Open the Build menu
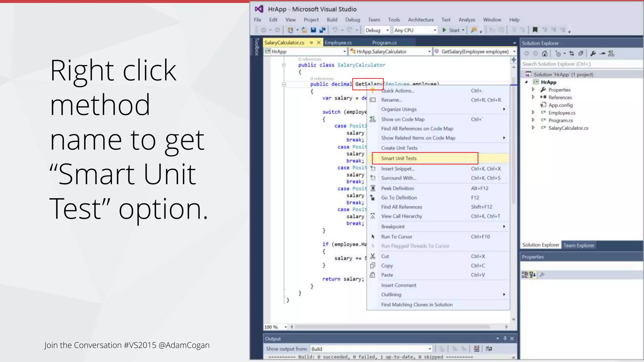Screen dimensions: 644x362 [x=332, y=19]
